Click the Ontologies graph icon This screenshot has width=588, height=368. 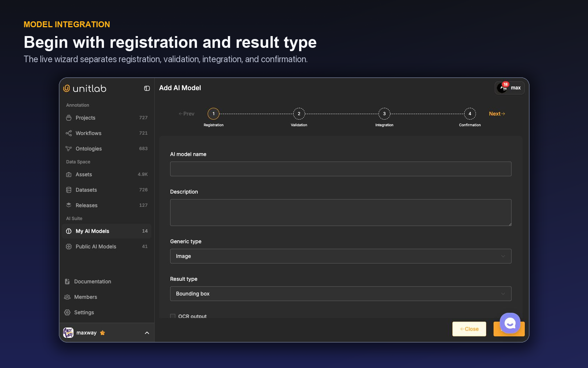69,149
